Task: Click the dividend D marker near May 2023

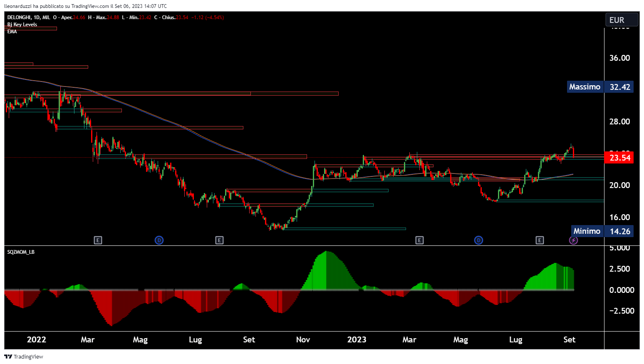Action: pyautogui.click(x=478, y=240)
